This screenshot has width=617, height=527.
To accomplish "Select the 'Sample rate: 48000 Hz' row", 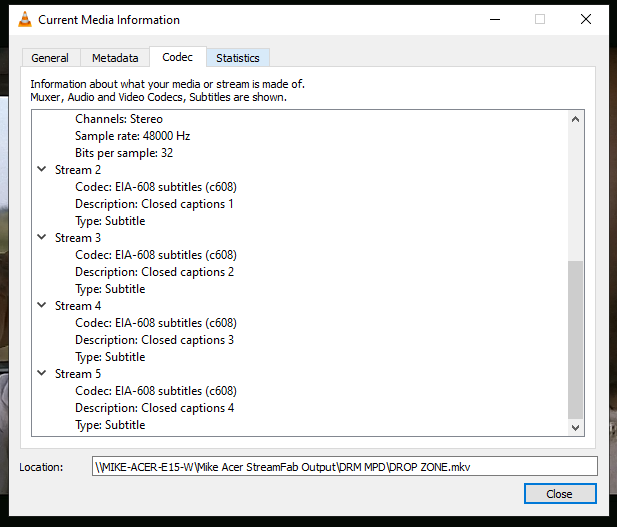I will point(132,136).
